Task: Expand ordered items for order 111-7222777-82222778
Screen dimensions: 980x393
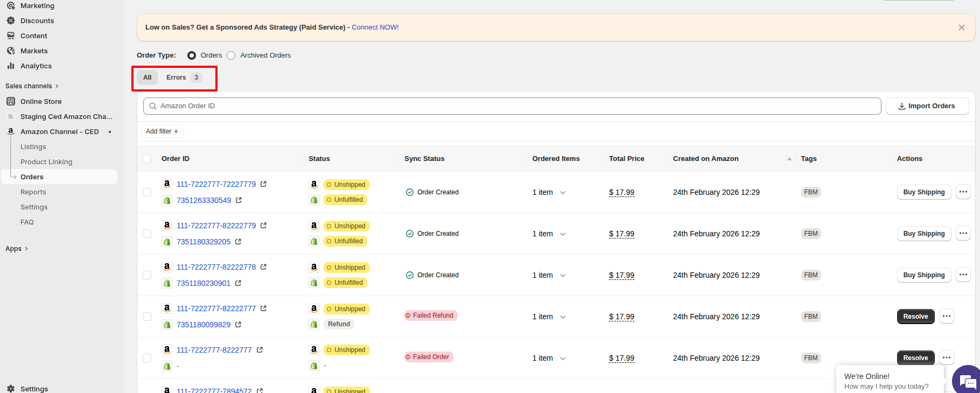Action: (563, 276)
